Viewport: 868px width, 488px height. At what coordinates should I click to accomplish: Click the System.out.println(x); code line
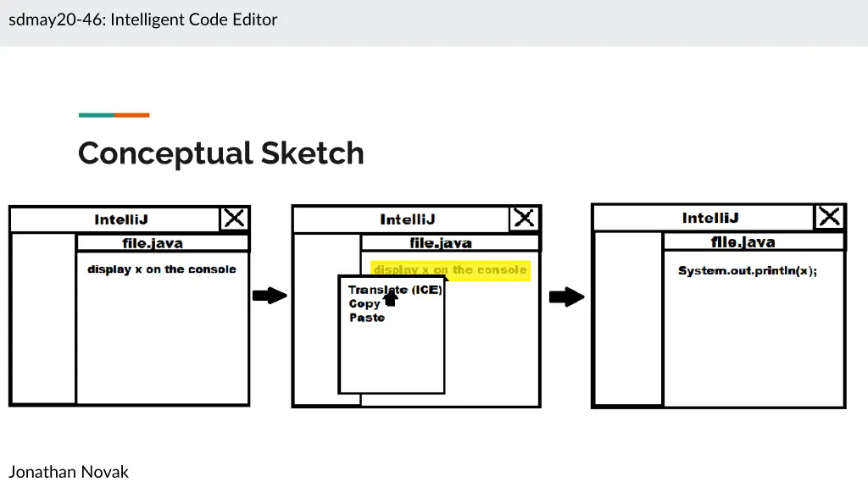click(747, 271)
